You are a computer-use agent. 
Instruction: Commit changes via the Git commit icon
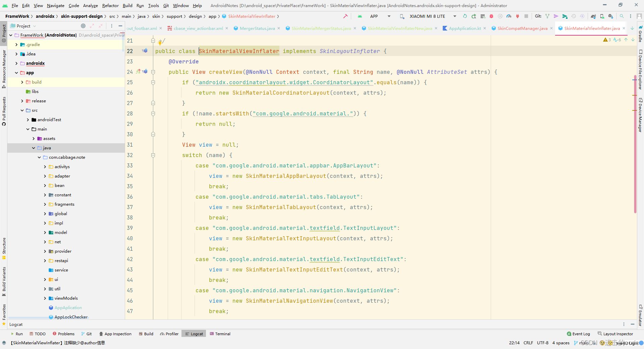(x=556, y=16)
